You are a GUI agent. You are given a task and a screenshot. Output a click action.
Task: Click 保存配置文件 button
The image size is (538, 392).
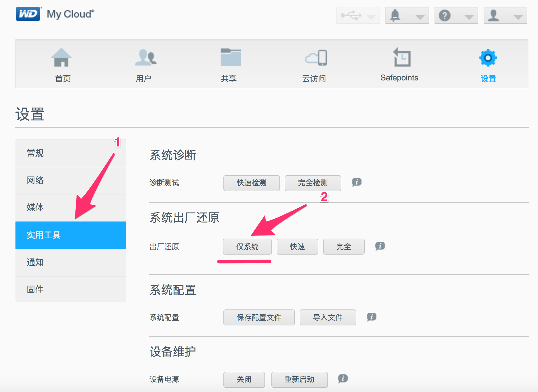coord(259,317)
